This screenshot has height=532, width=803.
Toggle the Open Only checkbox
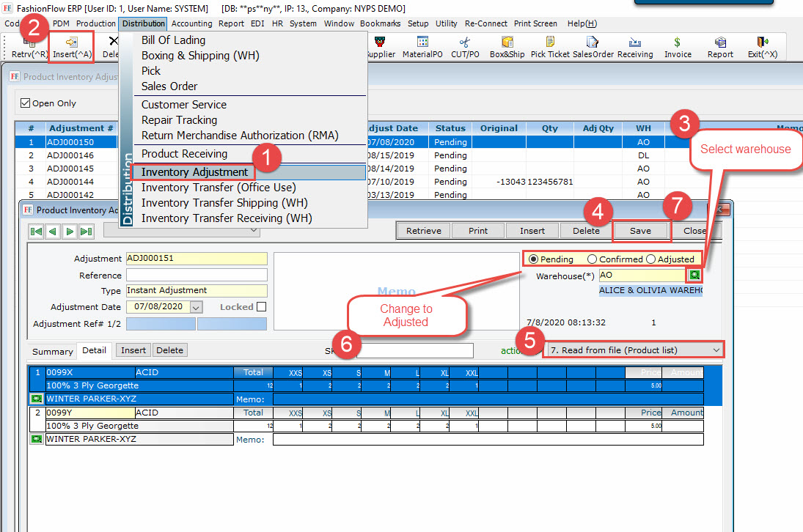click(x=26, y=103)
